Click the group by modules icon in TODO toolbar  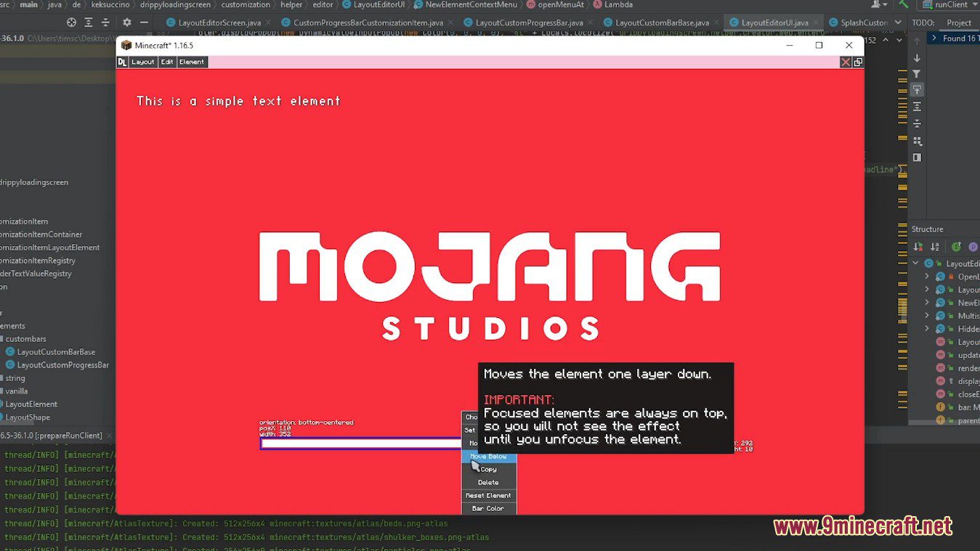coord(917,141)
